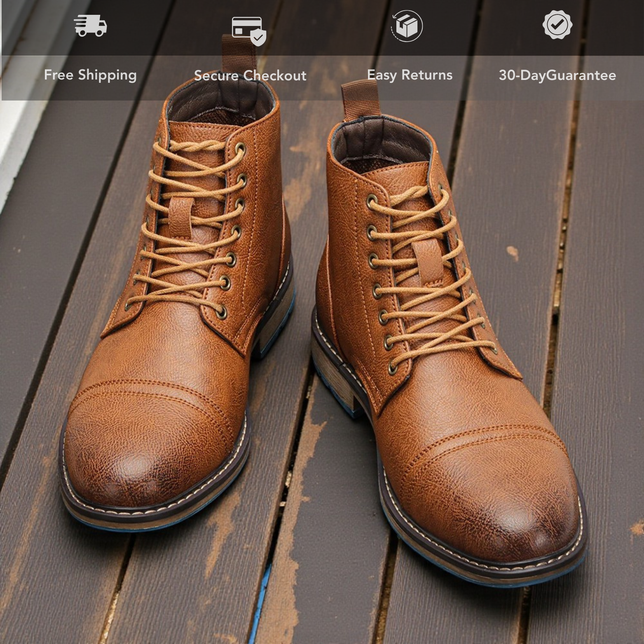Click the return box icon
The height and width of the screenshot is (644, 644).
(407, 26)
